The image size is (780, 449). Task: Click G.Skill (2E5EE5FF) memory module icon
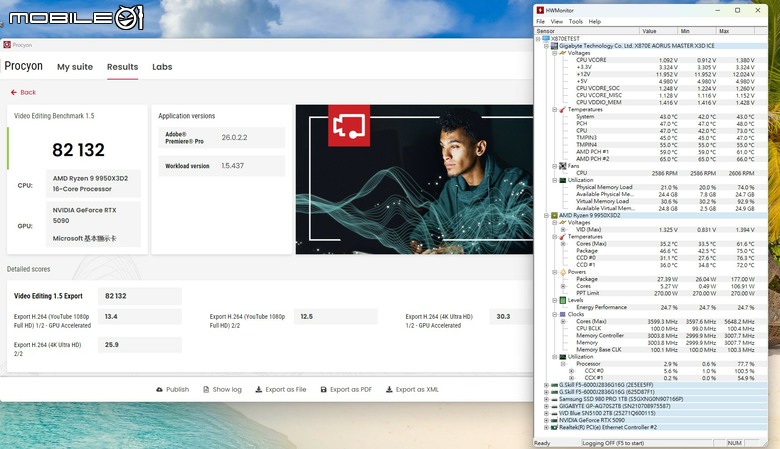point(554,385)
